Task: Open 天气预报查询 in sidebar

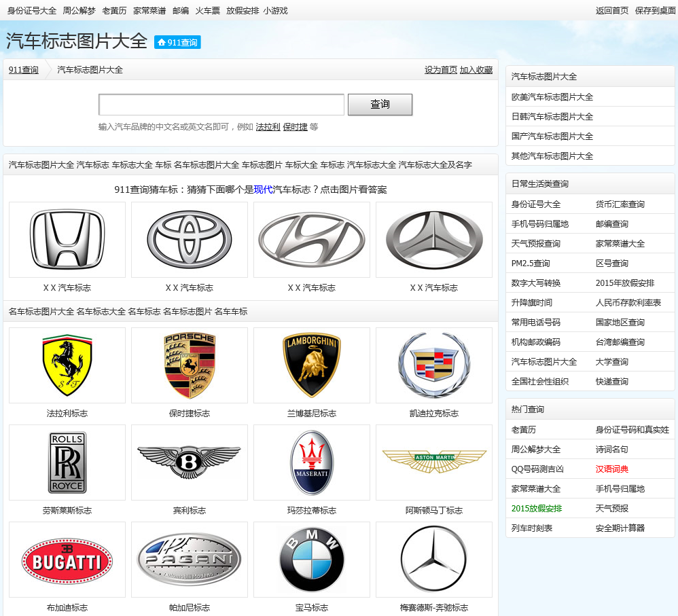Action: [536, 243]
